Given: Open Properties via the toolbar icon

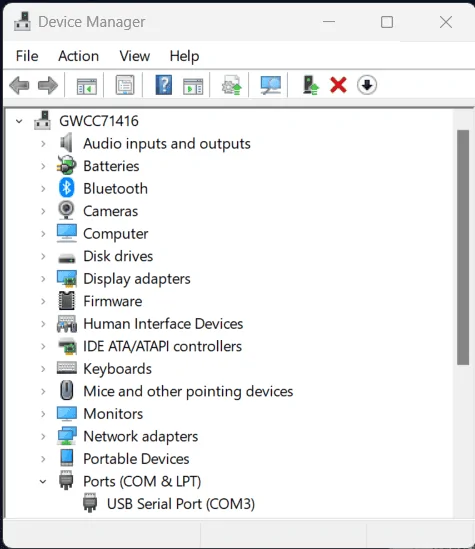Looking at the screenshot, I should [125, 85].
